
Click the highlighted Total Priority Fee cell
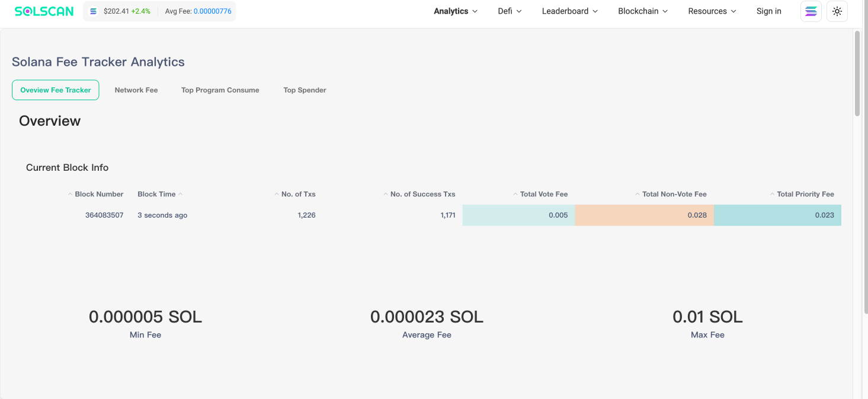[777, 215]
